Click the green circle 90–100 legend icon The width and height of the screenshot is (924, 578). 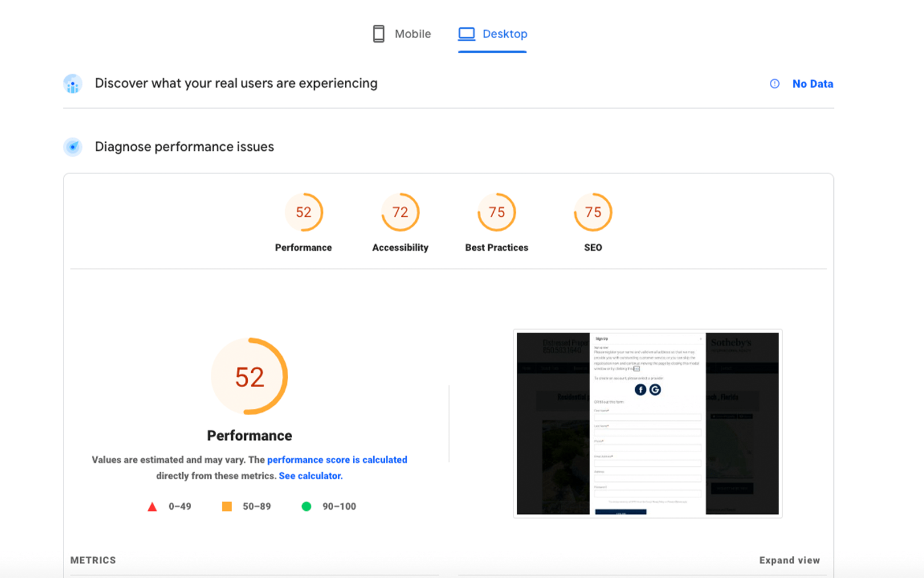click(x=307, y=506)
